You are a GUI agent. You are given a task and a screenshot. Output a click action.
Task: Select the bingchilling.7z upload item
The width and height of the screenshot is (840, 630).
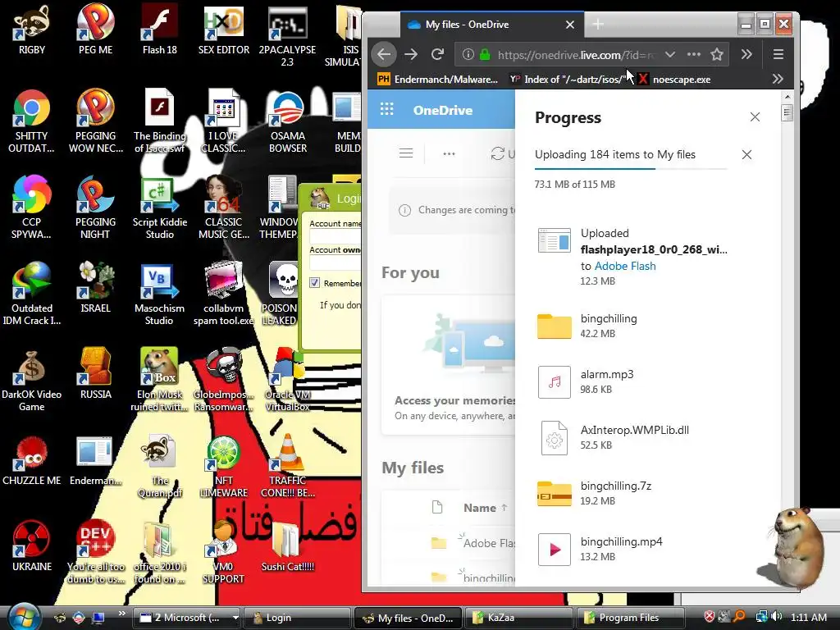pyautogui.click(x=632, y=493)
